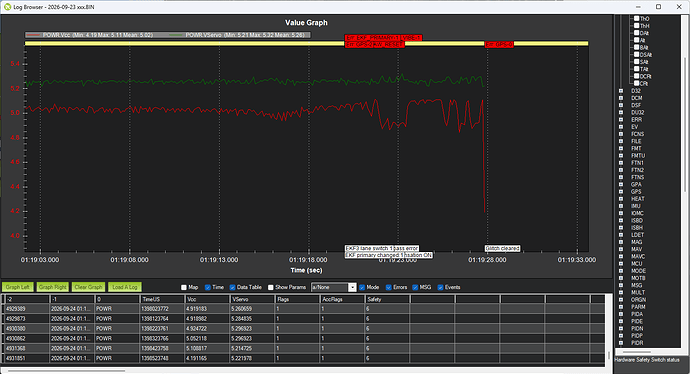Click the Err GPS-0 marker

click(x=499, y=45)
